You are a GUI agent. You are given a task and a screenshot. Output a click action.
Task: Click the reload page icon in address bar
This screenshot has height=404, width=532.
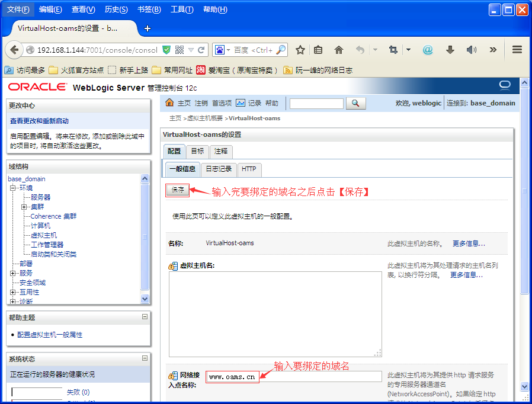tap(201, 50)
